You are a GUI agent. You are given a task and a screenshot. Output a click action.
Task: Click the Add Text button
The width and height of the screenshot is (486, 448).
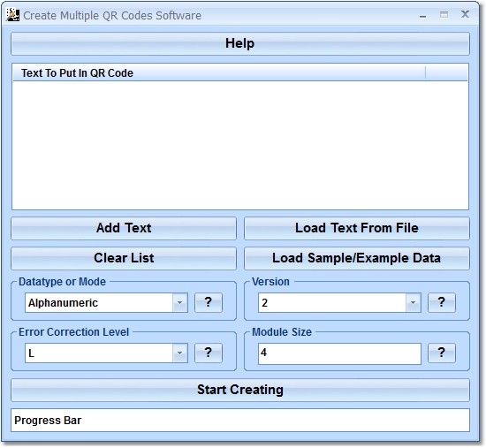click(124, 228)
